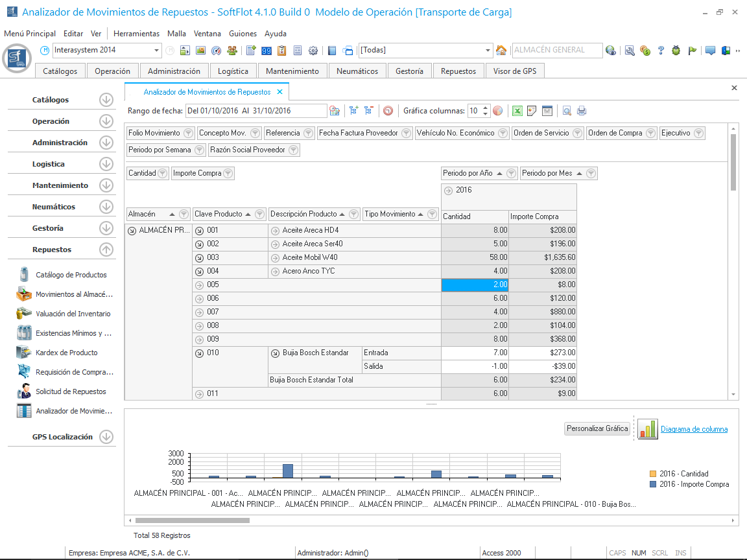Screen dimensions: 747x560
Task: Expand the Catálogos sidebar section
Action: click(x=106, y=100)
